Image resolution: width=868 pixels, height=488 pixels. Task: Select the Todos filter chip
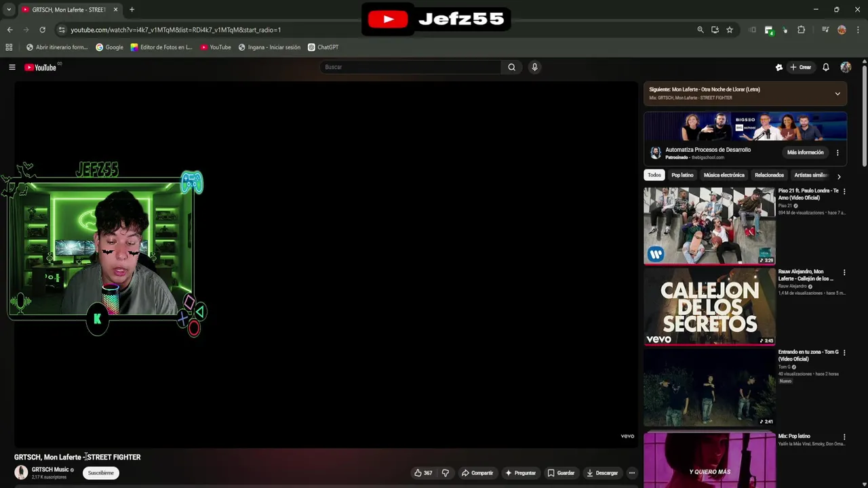(x=654, y=175)
